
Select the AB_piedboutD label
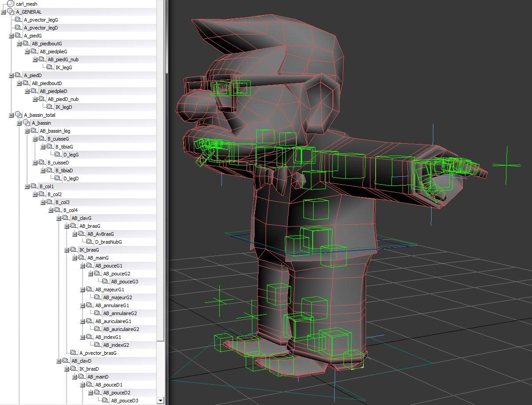point(47,83)
